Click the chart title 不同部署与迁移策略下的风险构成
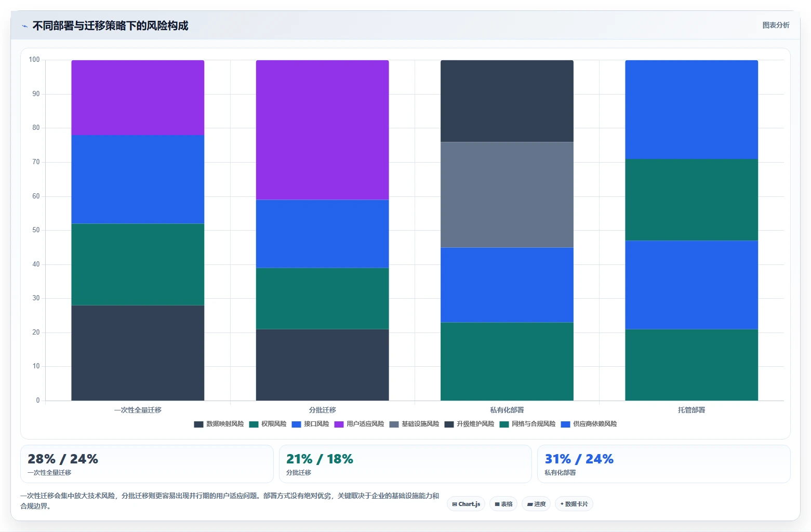Screen dimensions: 811x532 (110, 26)
